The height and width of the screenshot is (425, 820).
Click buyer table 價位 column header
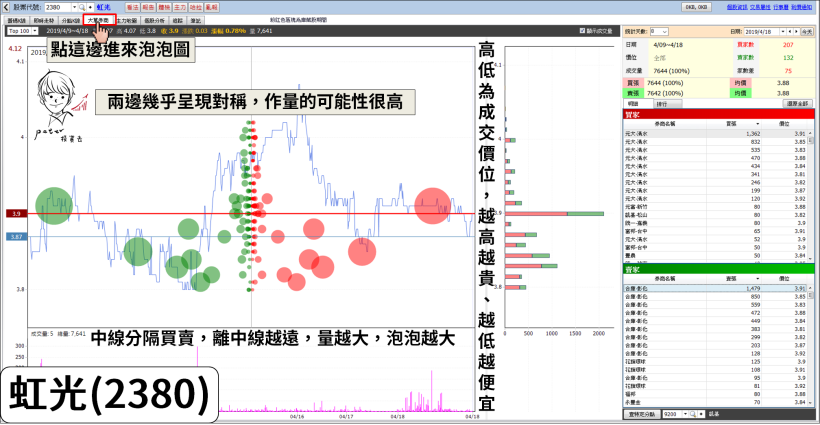[784, 124]
